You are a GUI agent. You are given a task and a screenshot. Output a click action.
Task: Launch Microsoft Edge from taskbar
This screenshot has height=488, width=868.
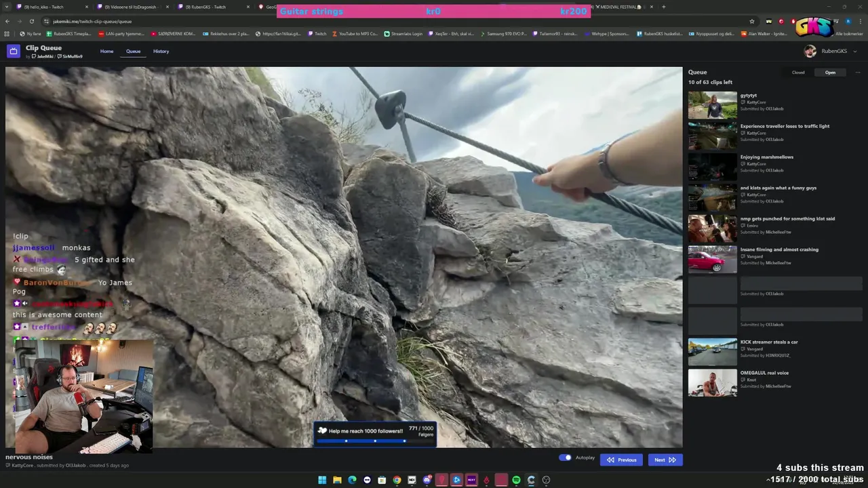tap(352, 480)
